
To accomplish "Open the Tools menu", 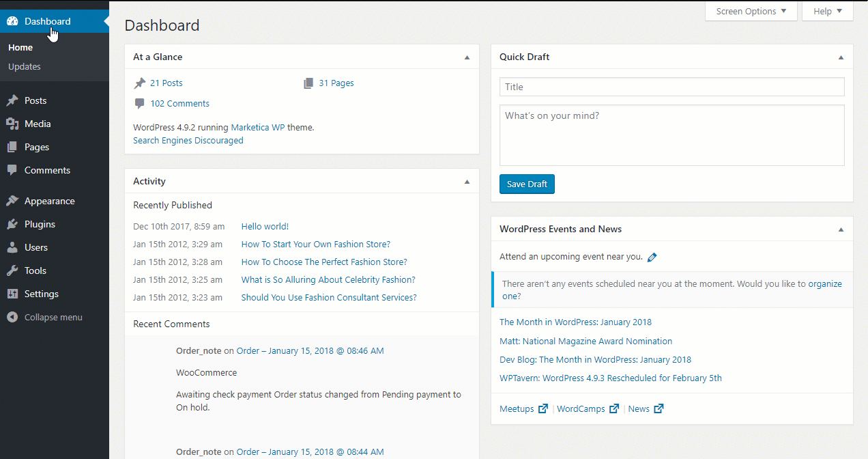I will coord(55,270).
